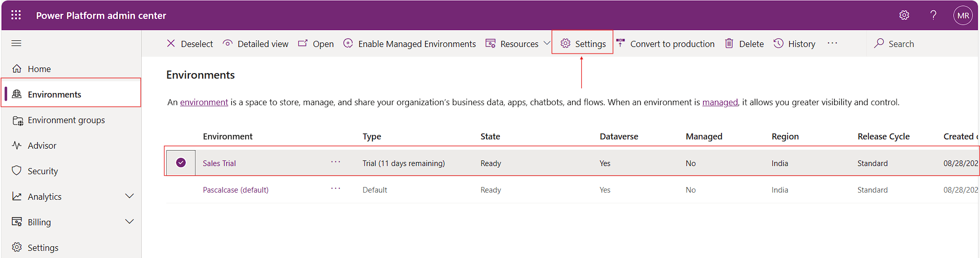This screenshot has width=980, height=258.
Task: Click Deselect to clear the selection
Action: [190, 44]
